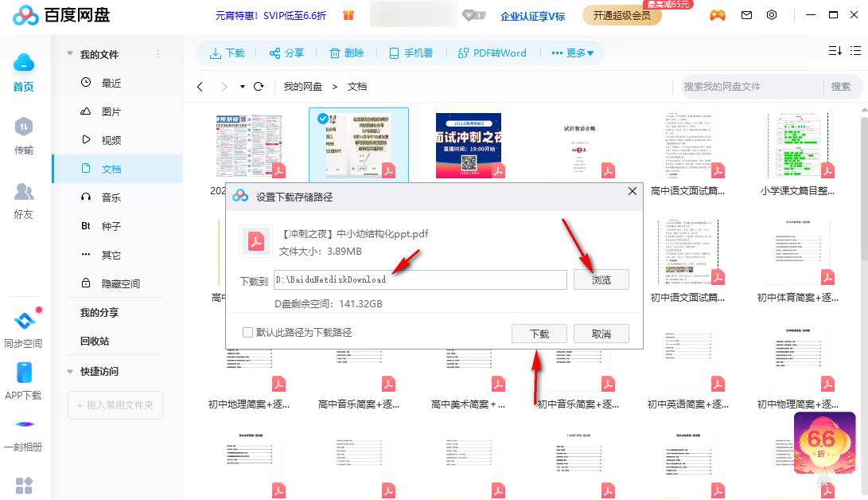
Task: Open the settings hexagon icon
Action: (772, 15)
